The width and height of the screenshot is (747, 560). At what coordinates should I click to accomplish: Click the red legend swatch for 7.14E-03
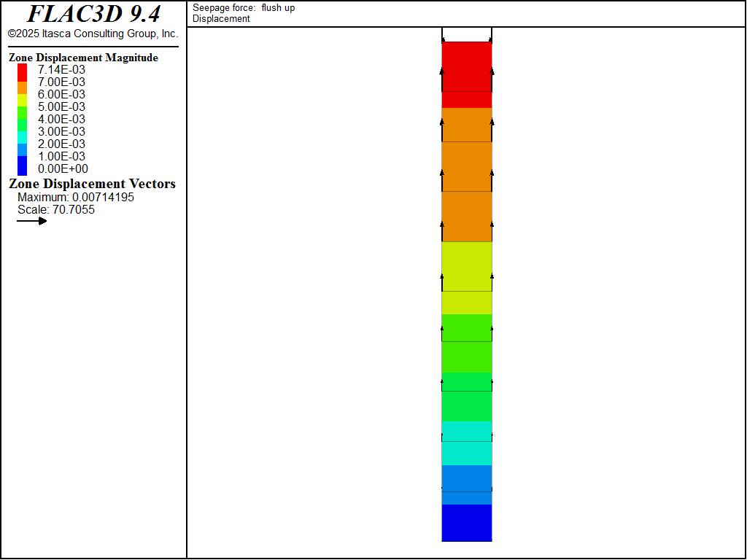click(x=23, y=70)
